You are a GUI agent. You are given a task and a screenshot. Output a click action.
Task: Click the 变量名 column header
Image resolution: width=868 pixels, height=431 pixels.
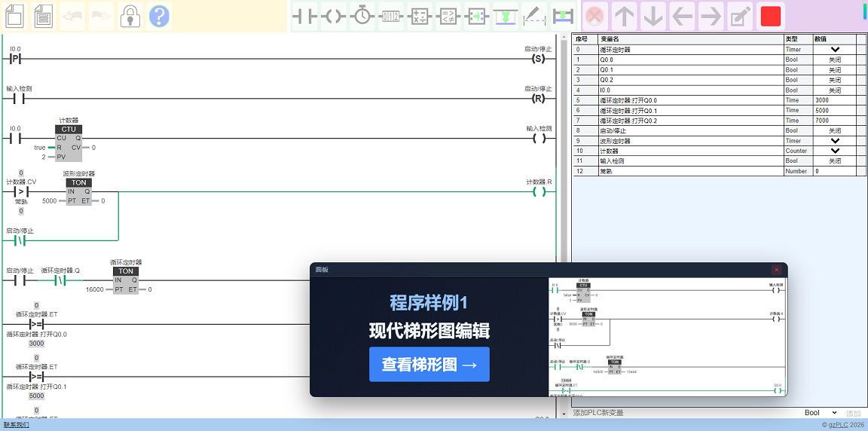click(691, 39)
